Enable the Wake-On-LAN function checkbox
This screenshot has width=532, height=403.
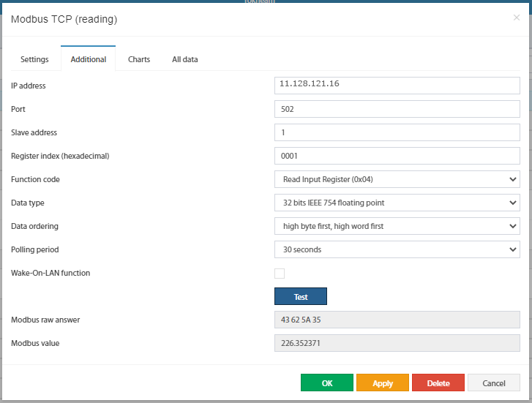pyautogui.click(x=280, y=274)
